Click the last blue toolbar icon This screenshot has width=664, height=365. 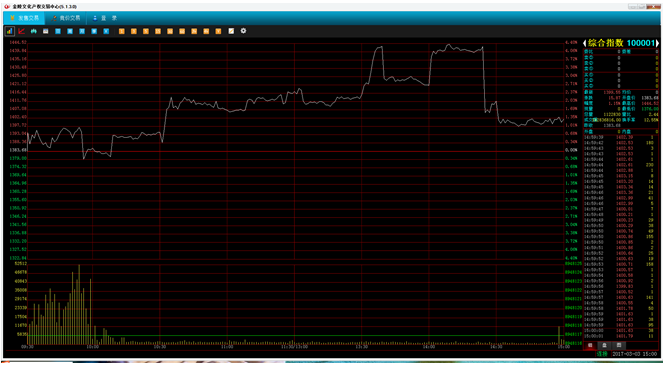pyautogui.click(x=106, y=31)
